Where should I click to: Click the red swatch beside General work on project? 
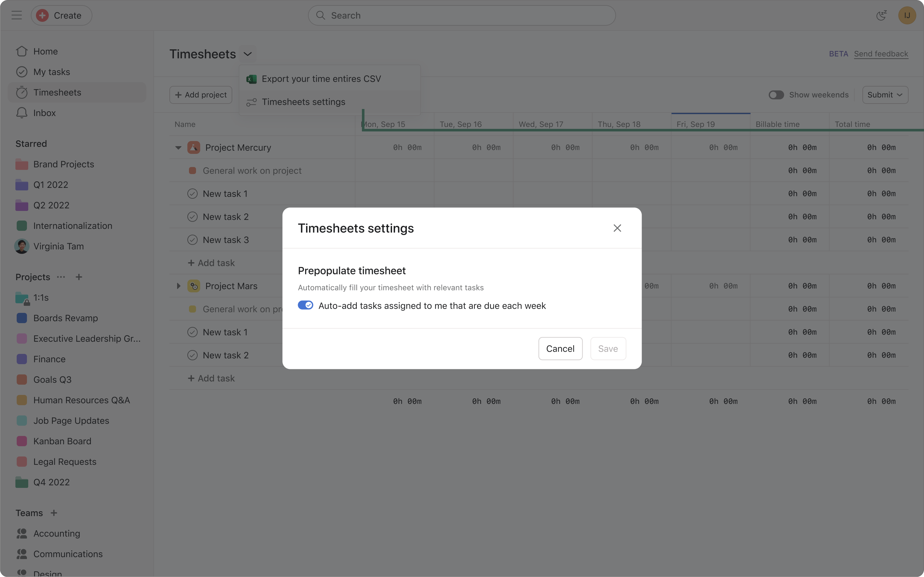(193, 170)
